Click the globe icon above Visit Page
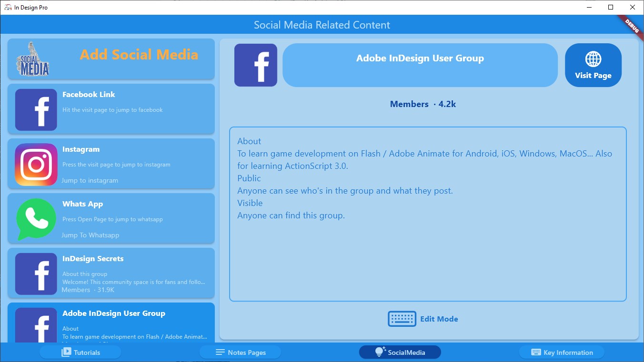Image resolution: width=644 pixels, height=362 pixels. point(593,59)
